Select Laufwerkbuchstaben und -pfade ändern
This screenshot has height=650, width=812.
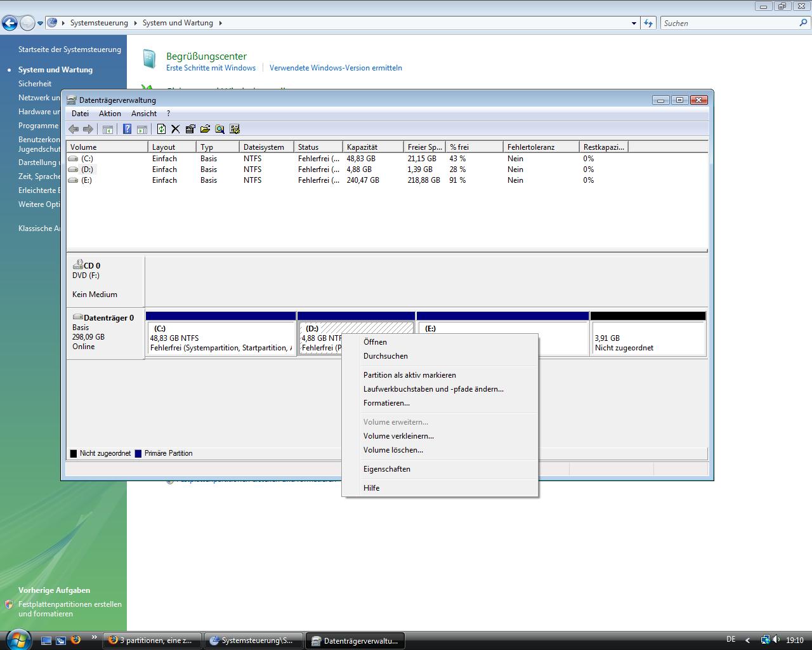coord(440,389)
